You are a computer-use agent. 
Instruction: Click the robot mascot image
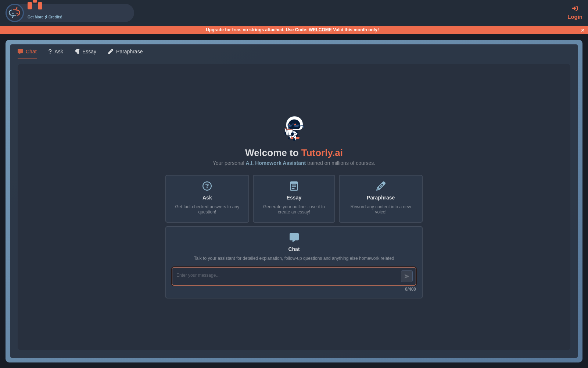294,128
